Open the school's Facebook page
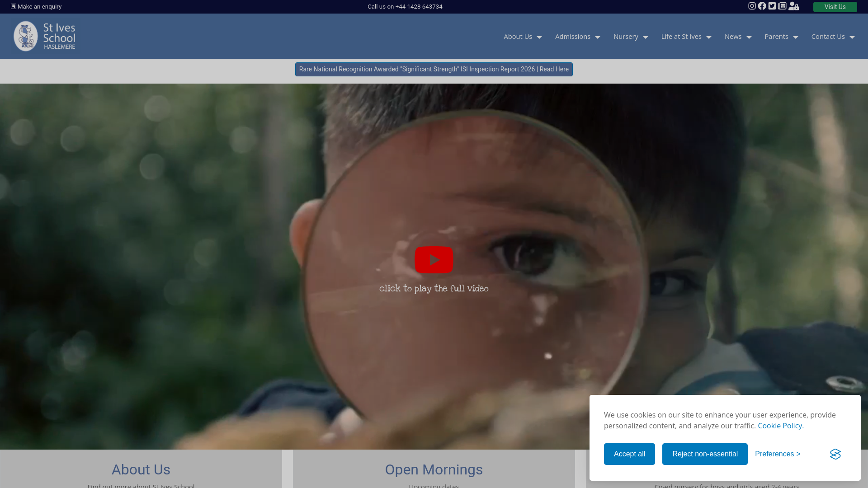868x488 pixels. (762, 6)
